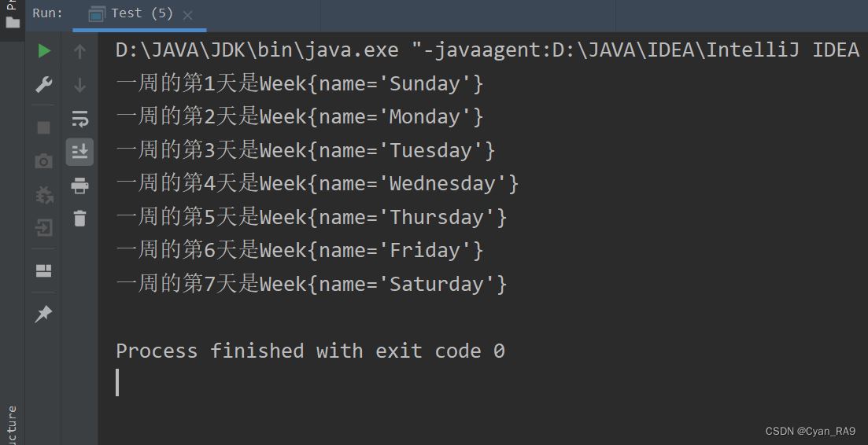Open the Structure side panel
Screen dimensions: 868x445
click(12, 425)
